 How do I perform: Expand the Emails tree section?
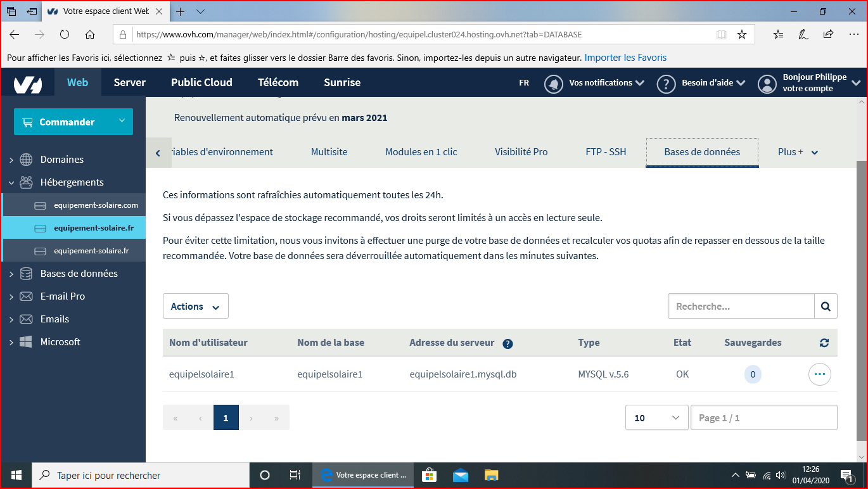click(x=11, y=320)
